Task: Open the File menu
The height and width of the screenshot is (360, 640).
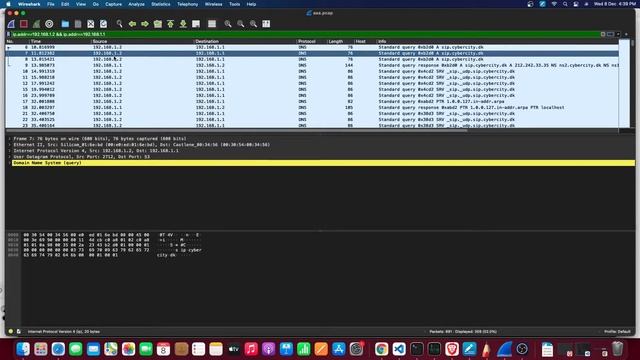Action: coord(51,4)
